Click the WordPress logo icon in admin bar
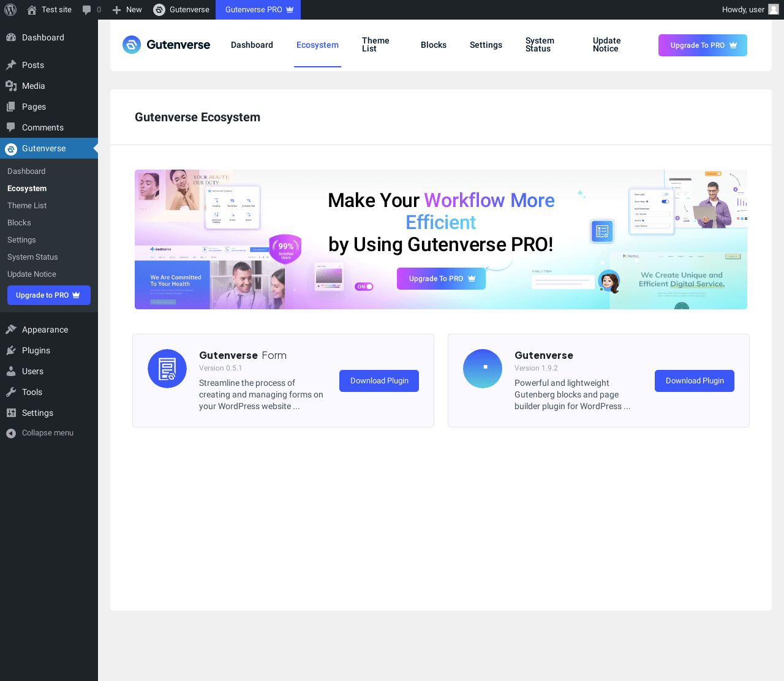The width and height of the screenshot is (784, 681). tap(10, 10)
